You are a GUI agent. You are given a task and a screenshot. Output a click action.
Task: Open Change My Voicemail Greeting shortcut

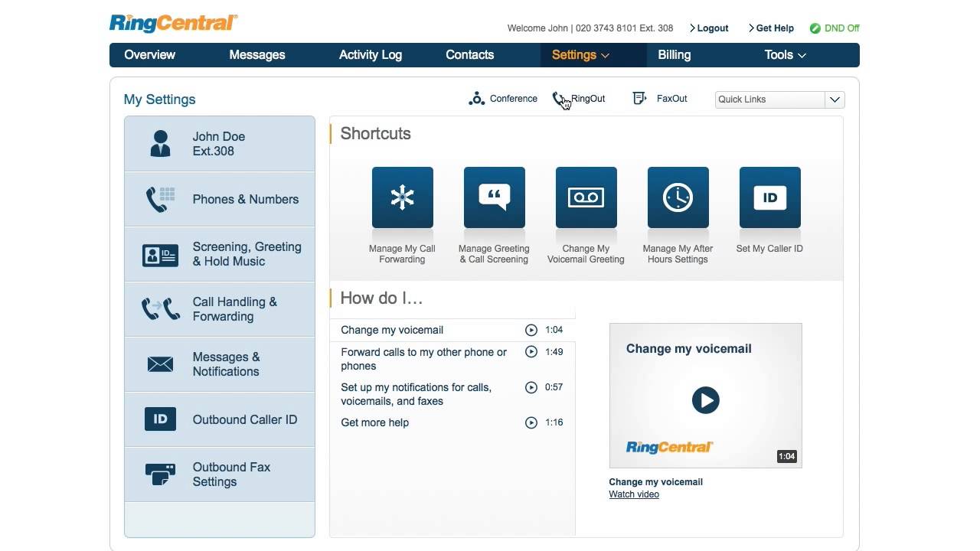[x=586, y=197]
